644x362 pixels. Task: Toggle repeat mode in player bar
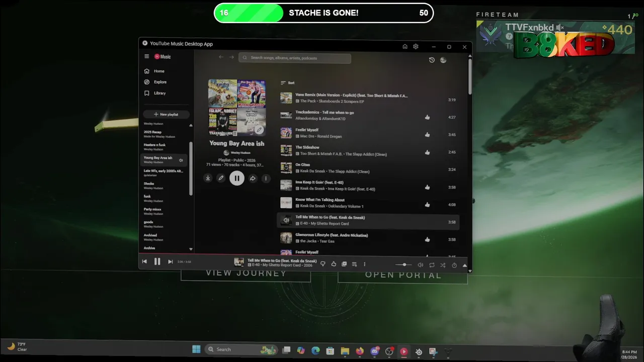pos(432,265)
